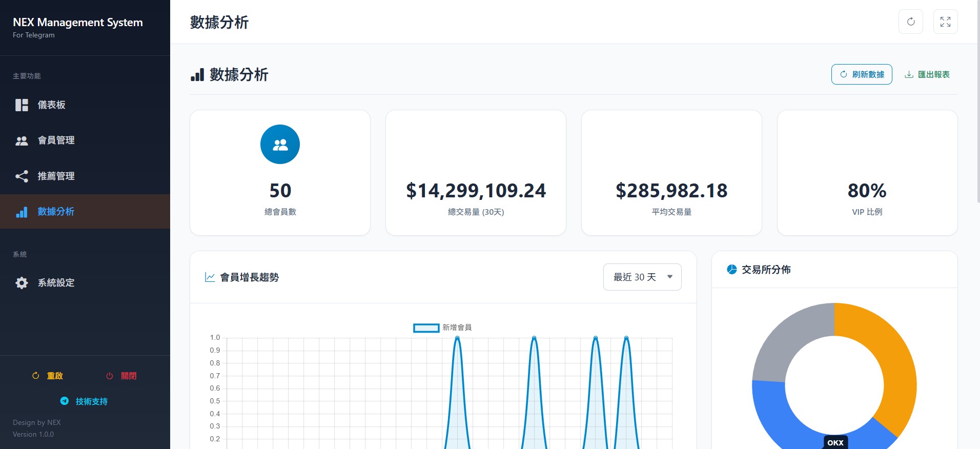Click the 推薦管理 share icon
The height and width of the screenshot is (449, 980).
click(x=22, y=176)
